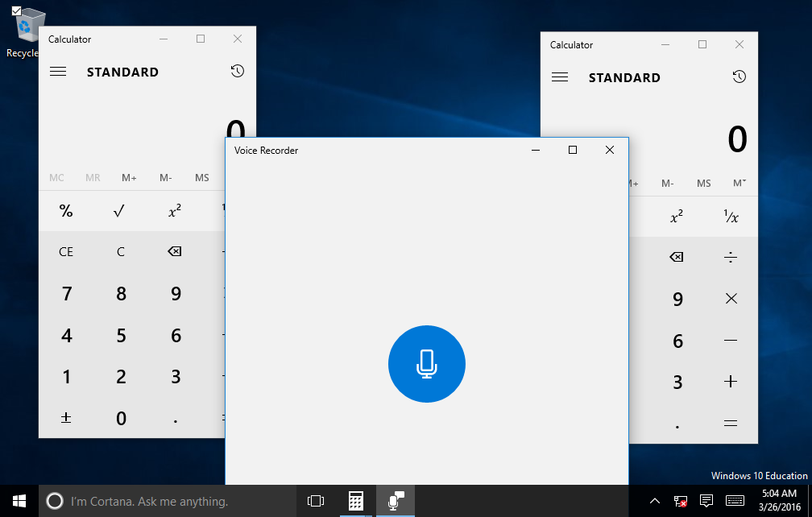Click multiply key in right Calculator
This screenshot has height=517, width=812.
tap(731, 299)
